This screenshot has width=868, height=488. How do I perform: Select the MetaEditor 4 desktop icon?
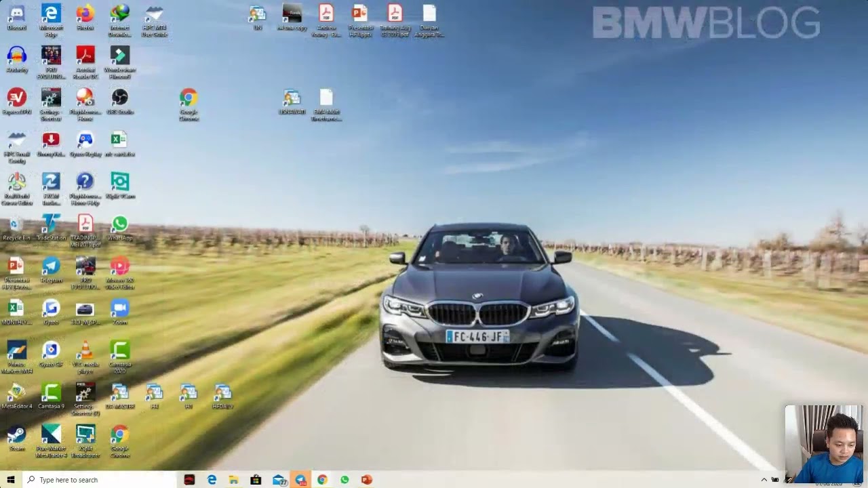pos(16,396)
